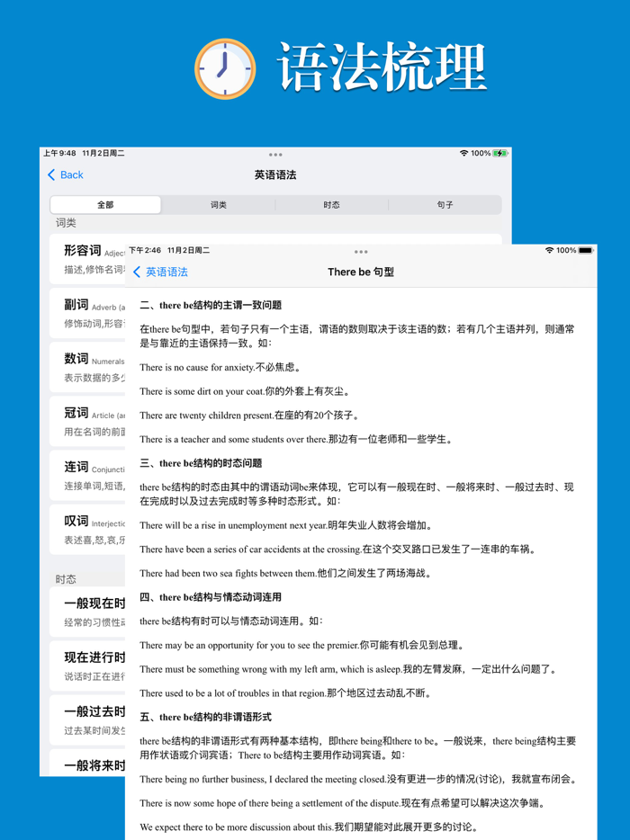Click sentence 'There are twenty children present'
The height and width of the screenshot is (840, 630).
pos(250,416)
